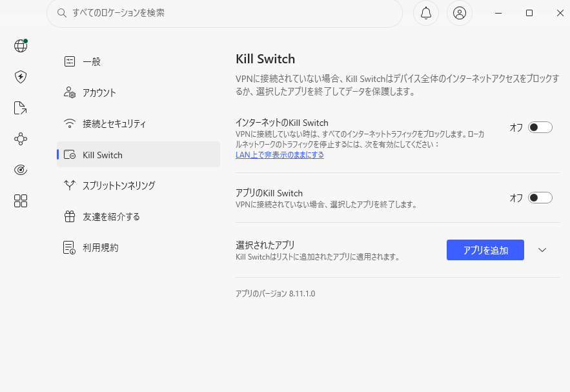The height and width of the screenshot is (392, 570).
Task: Click the notification bell icon
Action: [426, 13]
